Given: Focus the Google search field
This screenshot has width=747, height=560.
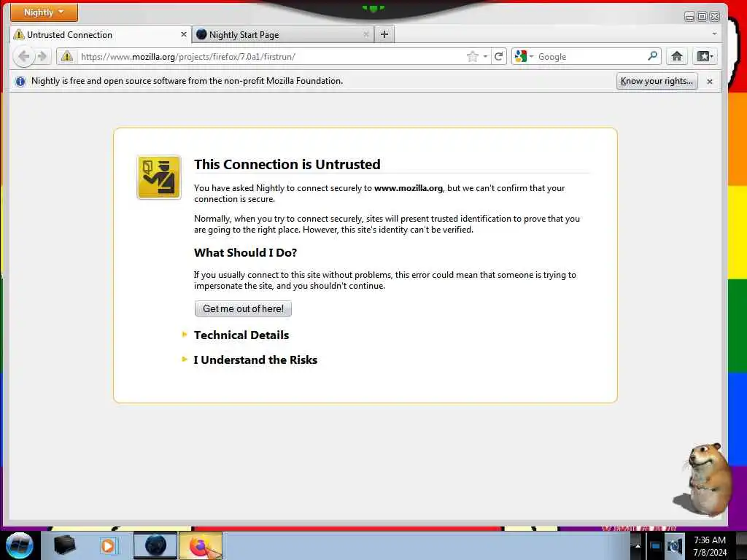Looking at the screenshot, I should click(591, 57).
